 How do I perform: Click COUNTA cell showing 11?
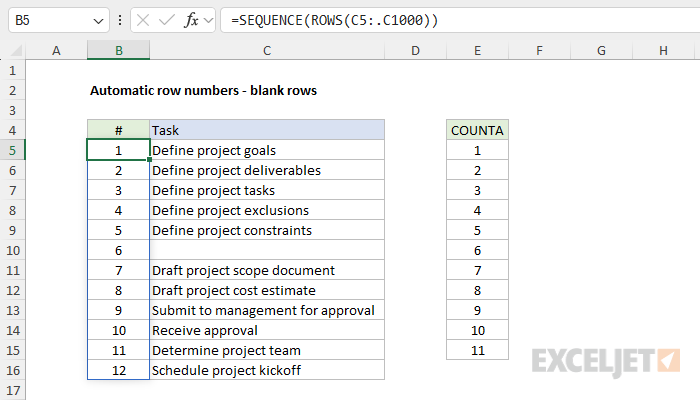point(477,350)
